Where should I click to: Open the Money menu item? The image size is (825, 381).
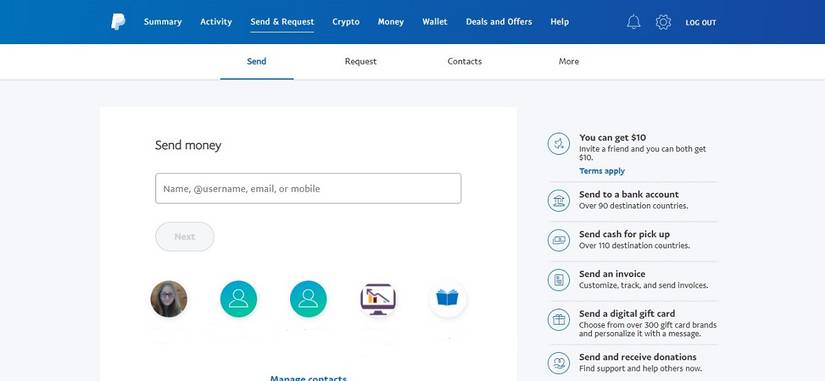pos(391,22)
